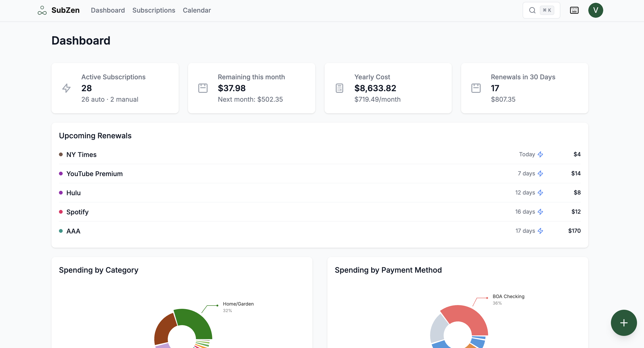
Task: Open the Subscriptions nav item
Action: tap(154, 10)
